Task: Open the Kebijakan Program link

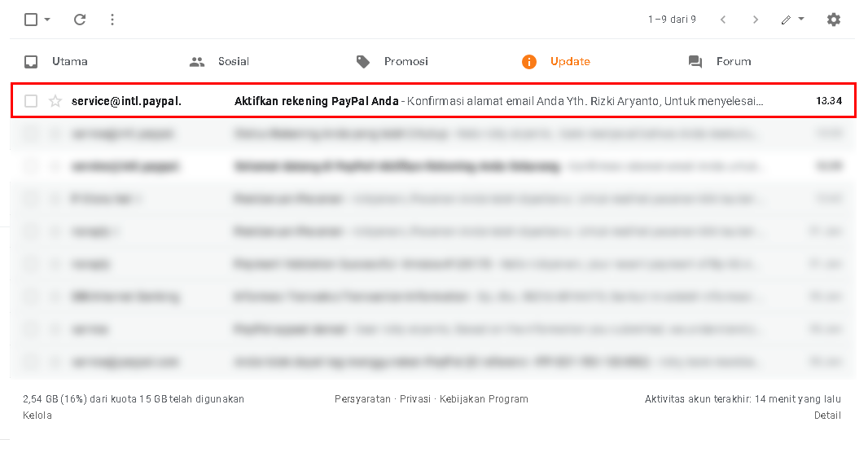Action: click(484, 399)
